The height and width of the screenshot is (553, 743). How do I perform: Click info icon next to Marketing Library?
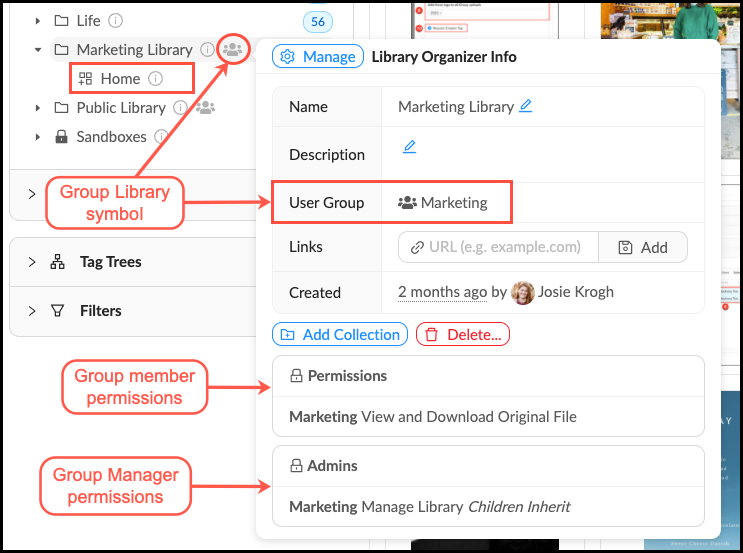click(207, 49)
